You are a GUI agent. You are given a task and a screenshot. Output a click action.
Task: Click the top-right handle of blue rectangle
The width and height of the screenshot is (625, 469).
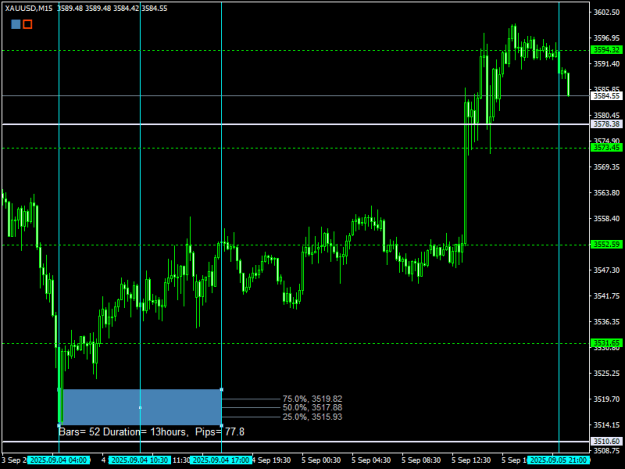pos(222,389)
